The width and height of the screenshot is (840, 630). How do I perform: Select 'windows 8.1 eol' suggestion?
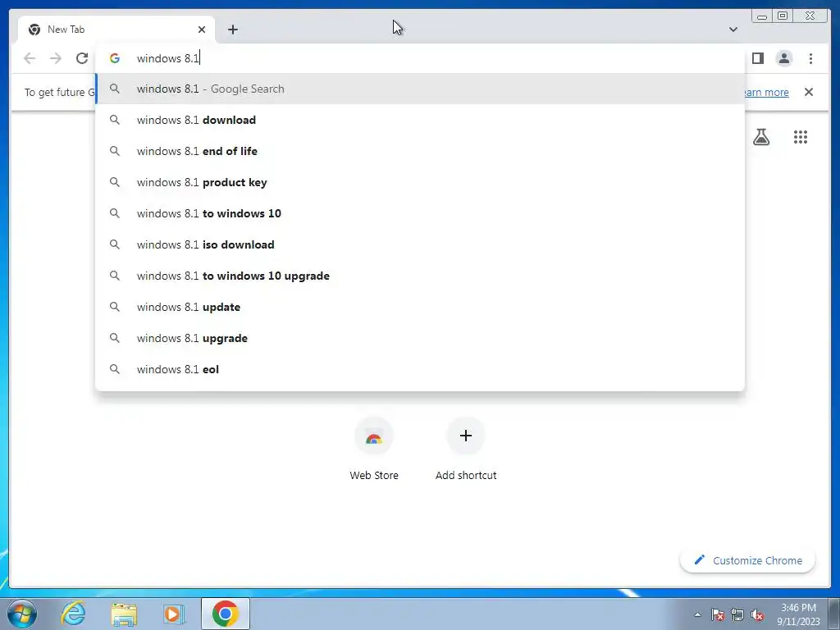tap(420, 369)
